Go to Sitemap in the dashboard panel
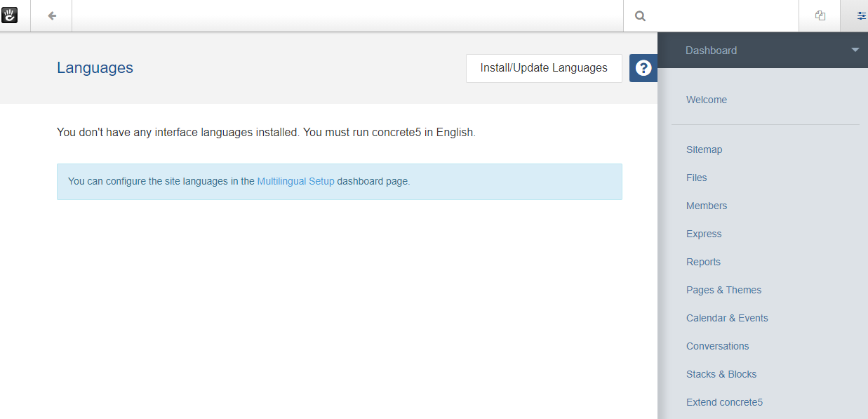This screenshot has height=419, width=868. (x=704, y=149)
